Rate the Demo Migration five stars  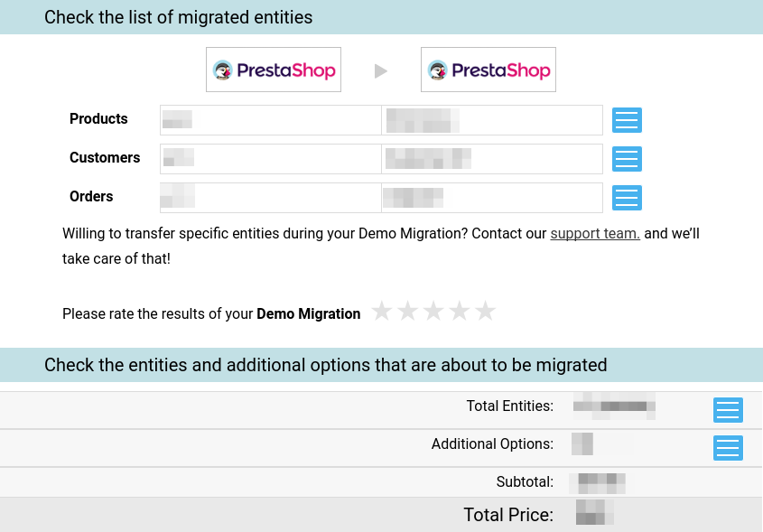click(x=485, y=311)
